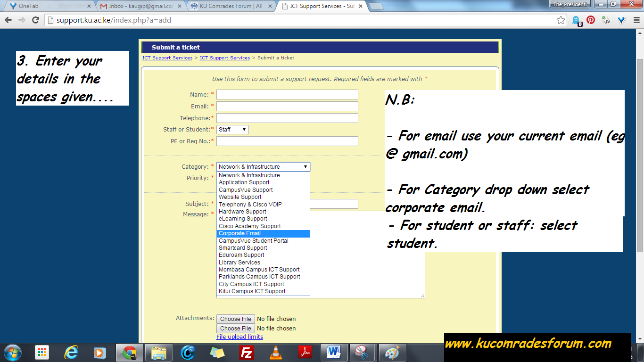This screenshot has width=644, height=362.
Task: Open VLC media player from the taskbar
Action: click(x=275, y=353)
